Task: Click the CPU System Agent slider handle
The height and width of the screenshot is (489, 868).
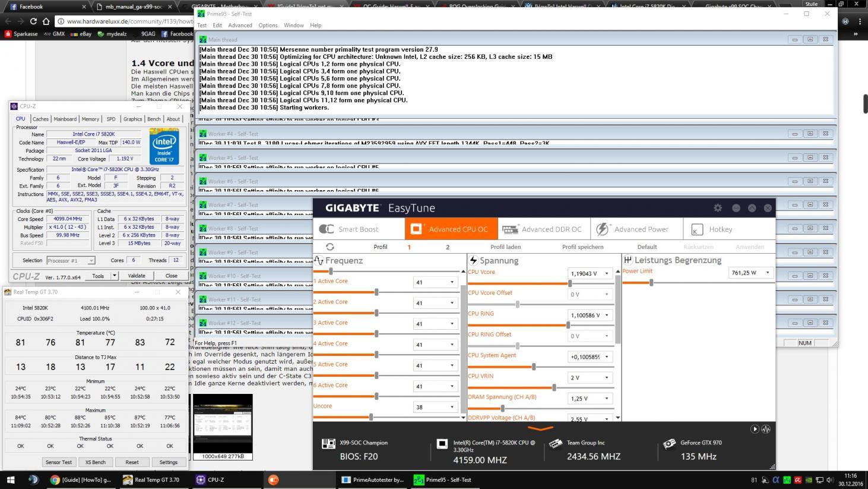Action: pos(534,367)
